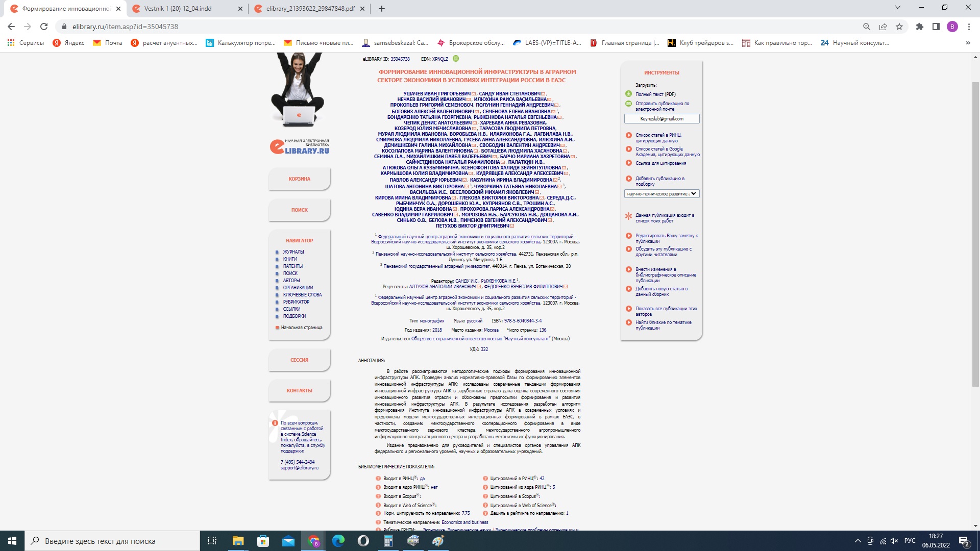Reload the elibrary page
This screenshot has width=980, height=551.
[44, 27]
